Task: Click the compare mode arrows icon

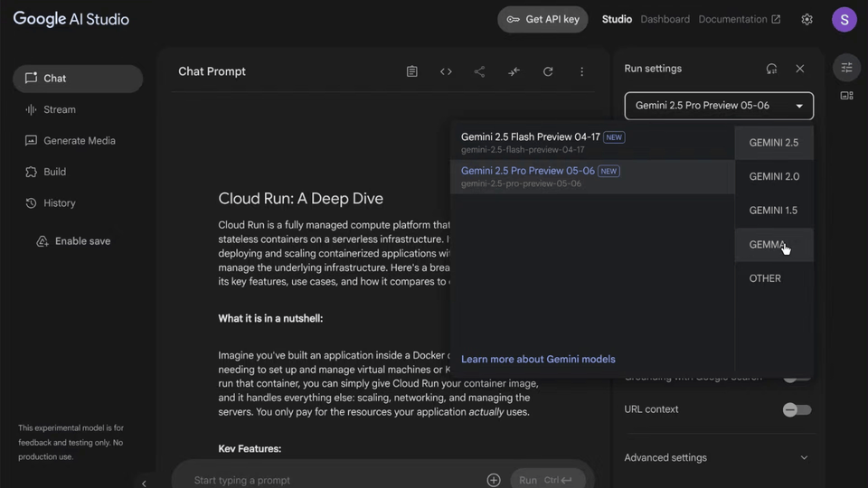Action: [514, 71]
